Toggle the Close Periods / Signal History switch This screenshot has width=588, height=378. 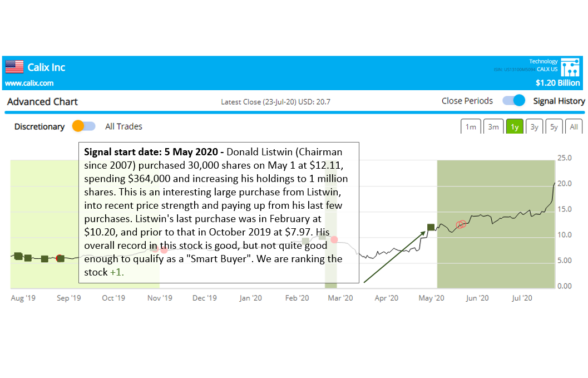click(x=513, y=101)
